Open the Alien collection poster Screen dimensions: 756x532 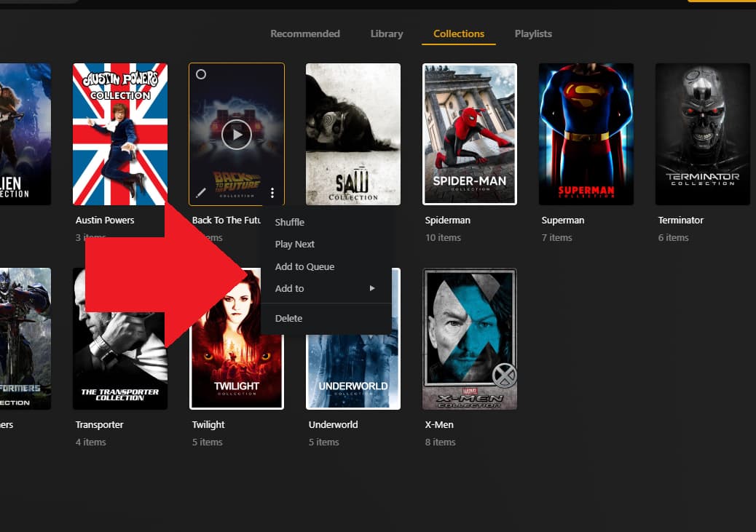pyautogui.click(x=25, y=135)
